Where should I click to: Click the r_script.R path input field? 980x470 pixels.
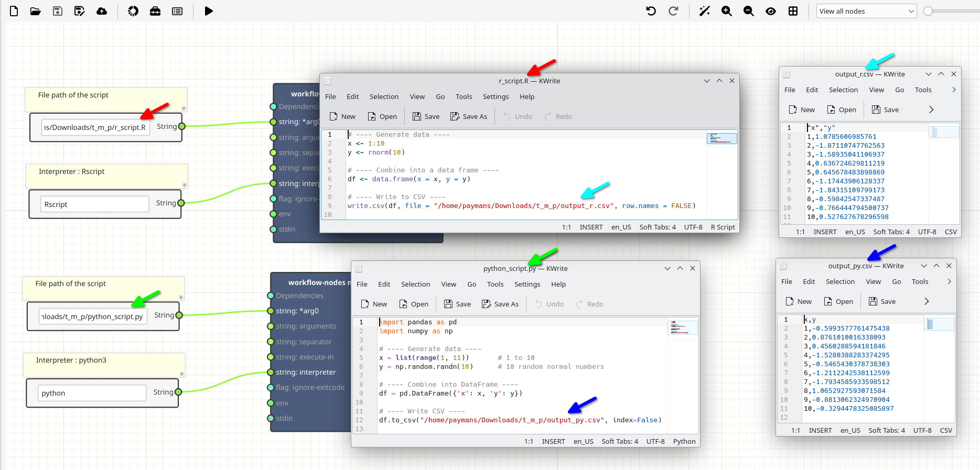(95, 127)
